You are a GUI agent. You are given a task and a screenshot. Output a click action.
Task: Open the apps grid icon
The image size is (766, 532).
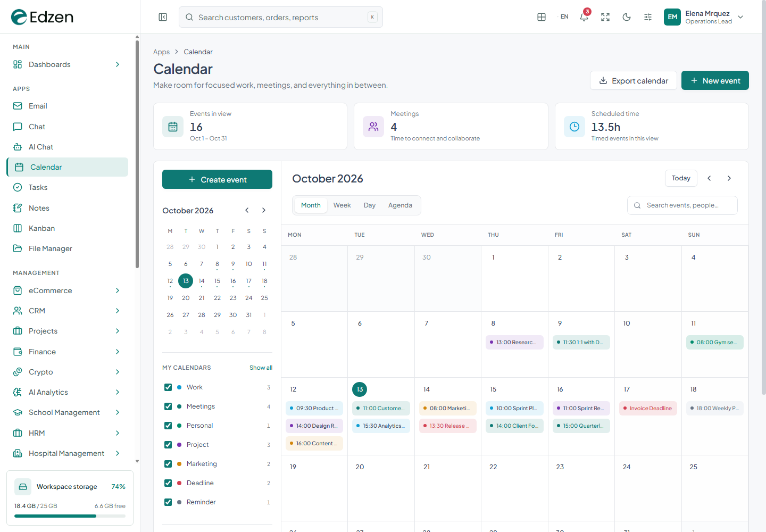[x=542, y=17]
